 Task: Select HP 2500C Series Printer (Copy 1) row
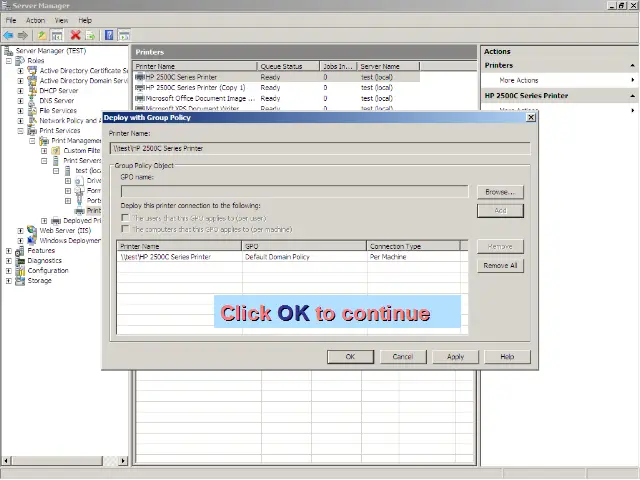(x=276, y=88)
